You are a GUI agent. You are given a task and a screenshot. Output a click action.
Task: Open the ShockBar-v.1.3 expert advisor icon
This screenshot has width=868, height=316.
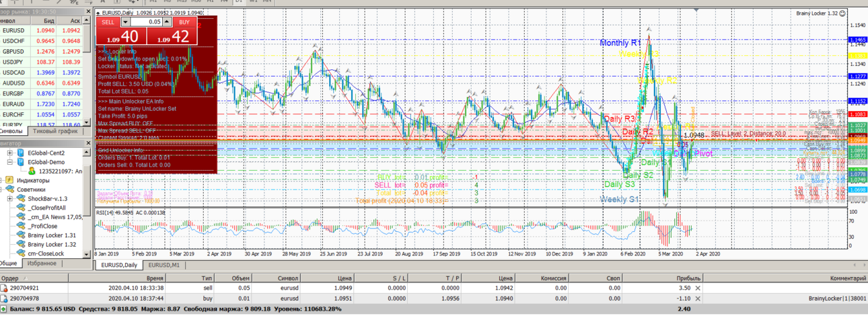[21, 198]
